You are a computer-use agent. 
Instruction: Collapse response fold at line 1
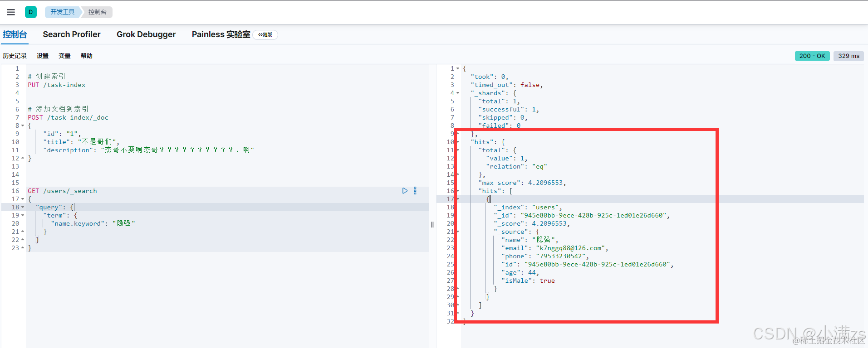458,68
